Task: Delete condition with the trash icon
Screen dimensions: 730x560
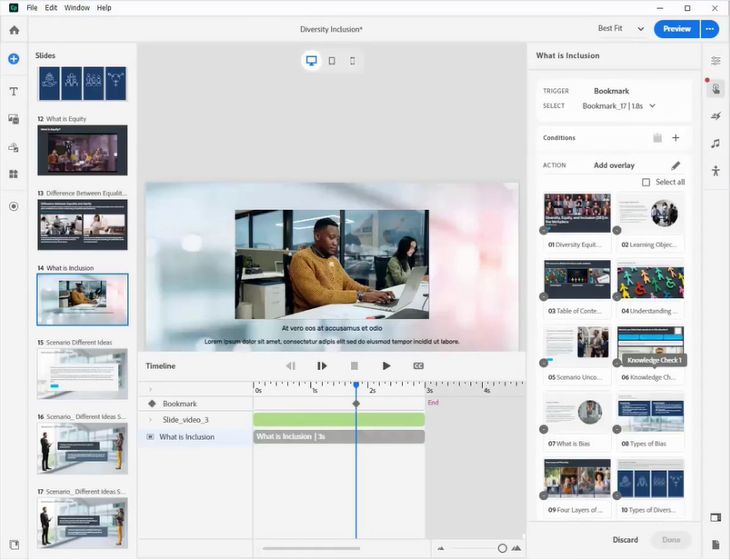Action: coord(657,138)
